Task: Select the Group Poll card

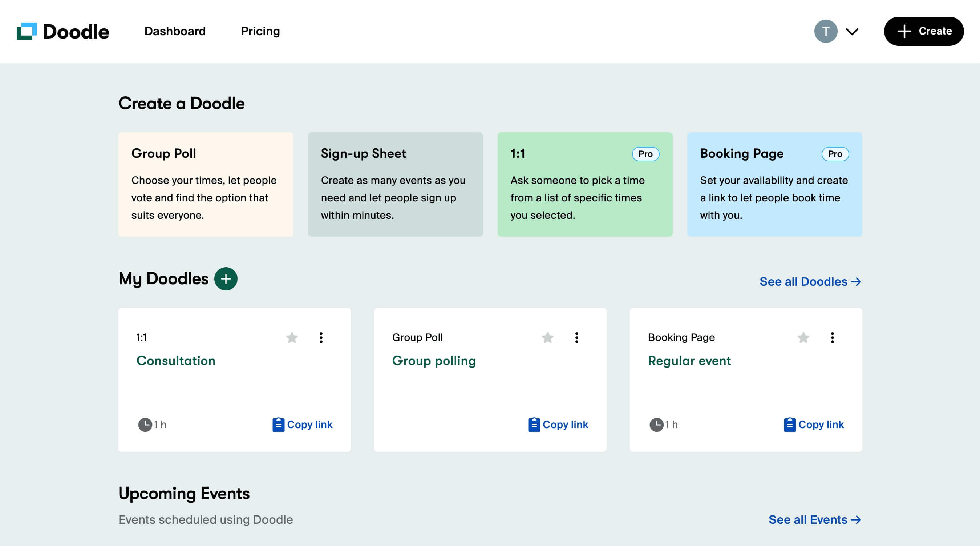Action: click(206, 184)
